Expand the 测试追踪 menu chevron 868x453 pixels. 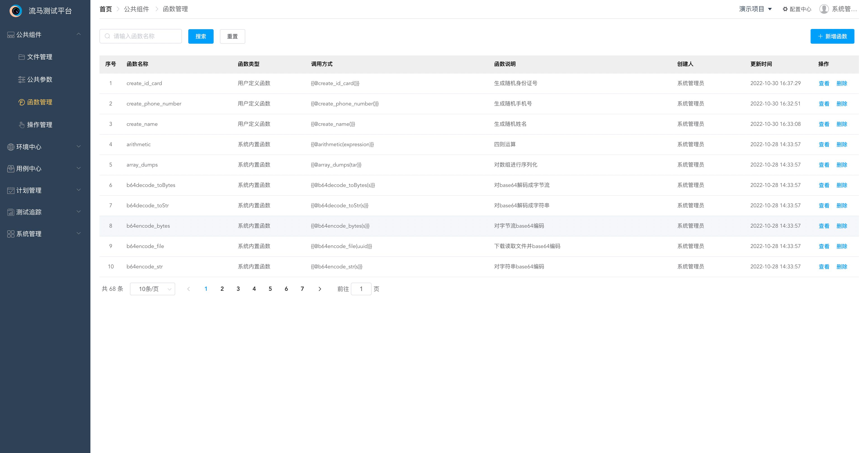[x=78, y=212]
